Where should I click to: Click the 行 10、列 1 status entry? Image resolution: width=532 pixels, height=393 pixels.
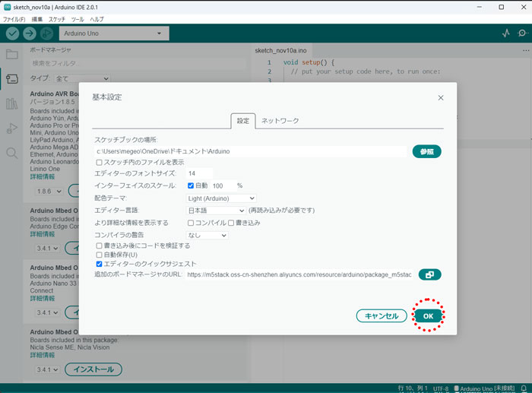[413, 388]
